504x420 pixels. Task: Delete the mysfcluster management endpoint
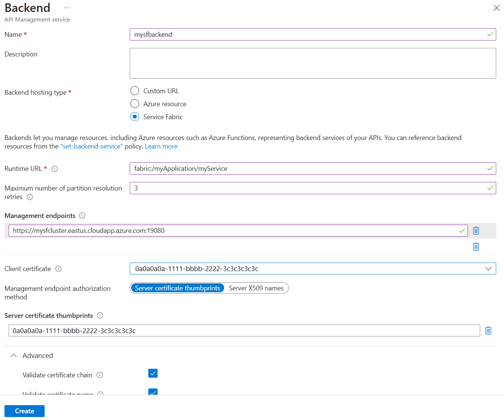point(476,231)
